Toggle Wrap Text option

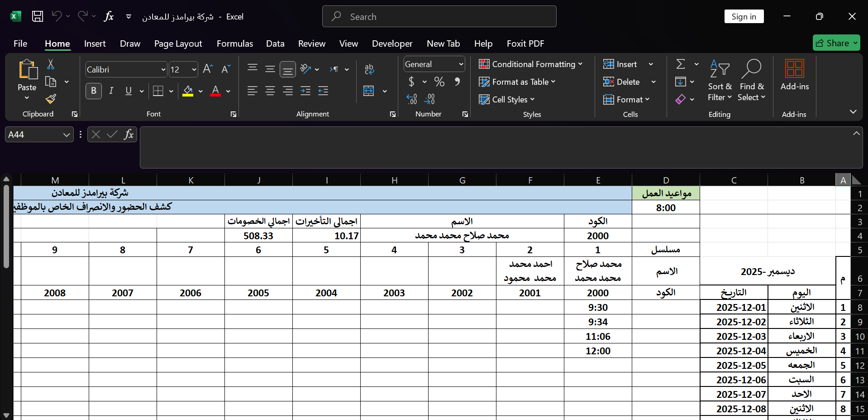(x=369, y=69)
